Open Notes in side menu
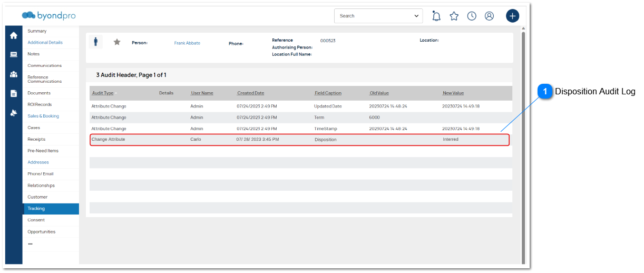Viewport: 644px width, 273px height. coord(34,54)
